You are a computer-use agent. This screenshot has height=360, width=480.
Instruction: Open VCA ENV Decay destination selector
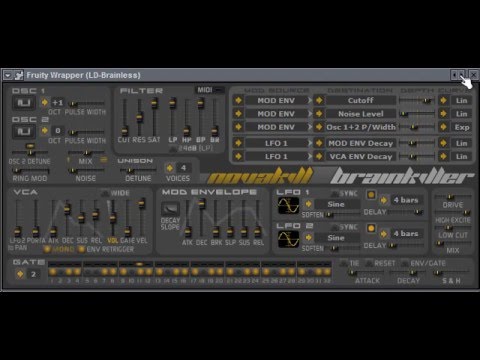[x=319, y=156]
